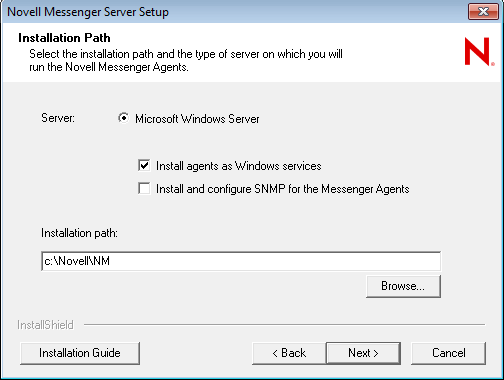Click the red Novell N logo
The width and height of the screenshot is (504, 380).
click(x=479, y=51)
